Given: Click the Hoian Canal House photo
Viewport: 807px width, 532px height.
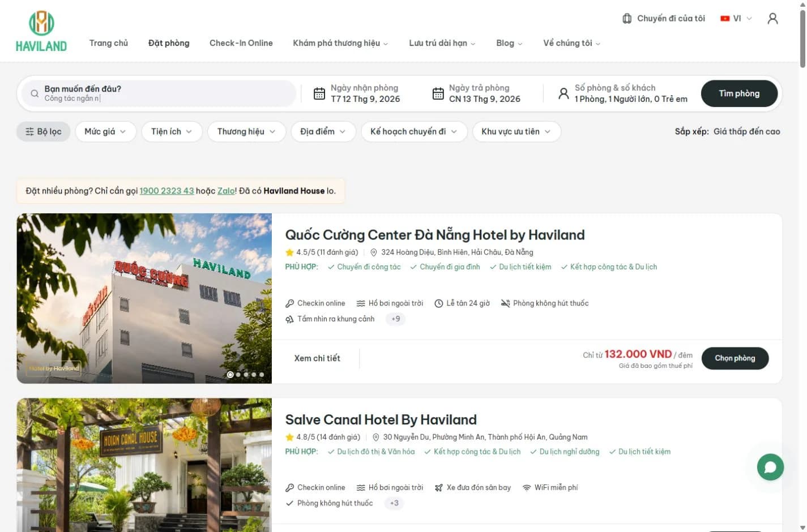Looking at the screenshot, I should pyautogui.click(x=144, y=465).
